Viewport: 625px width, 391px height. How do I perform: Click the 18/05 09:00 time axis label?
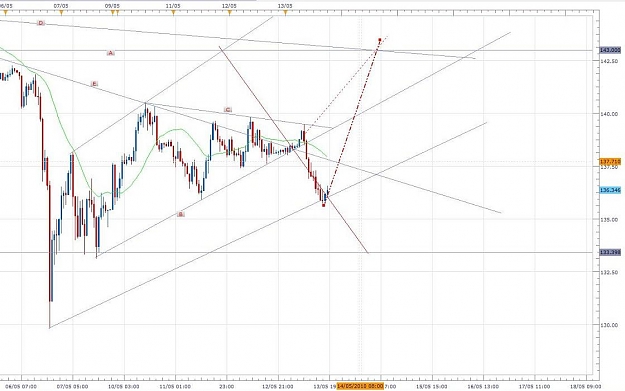point(586,386)
